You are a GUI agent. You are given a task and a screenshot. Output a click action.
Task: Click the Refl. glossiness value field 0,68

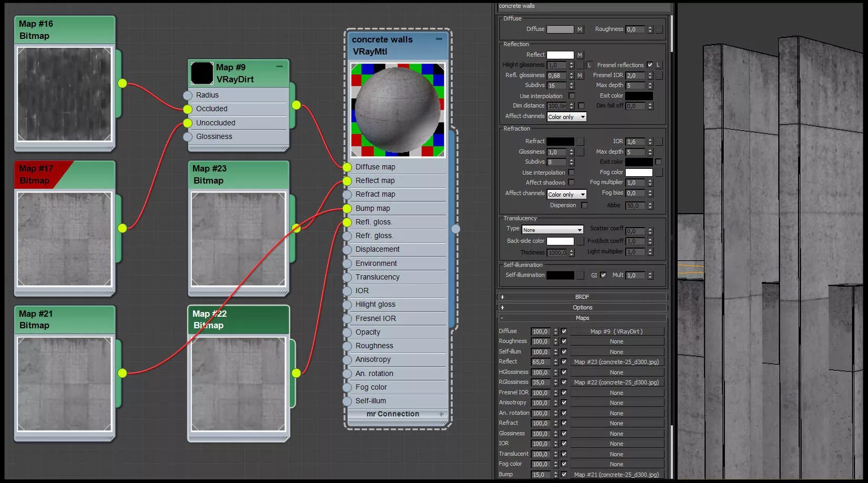(x=557, y=76)
